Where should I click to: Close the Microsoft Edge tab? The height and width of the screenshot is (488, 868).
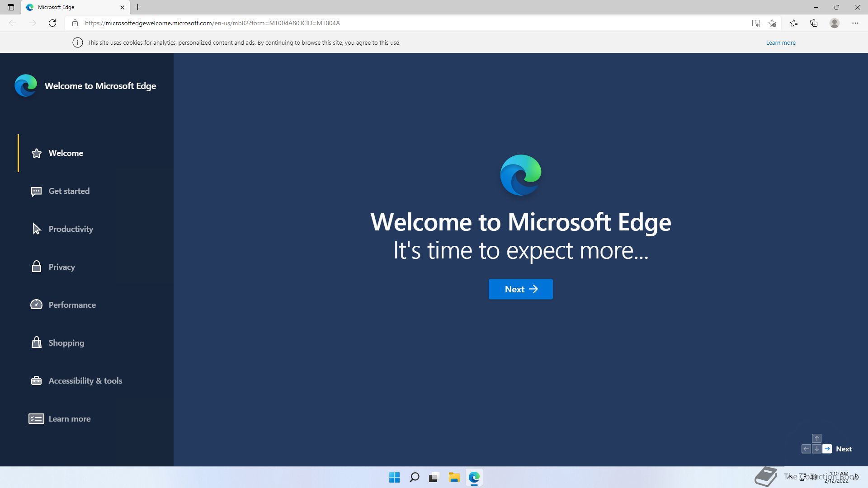pyautogui.click(x=122, y=7)
